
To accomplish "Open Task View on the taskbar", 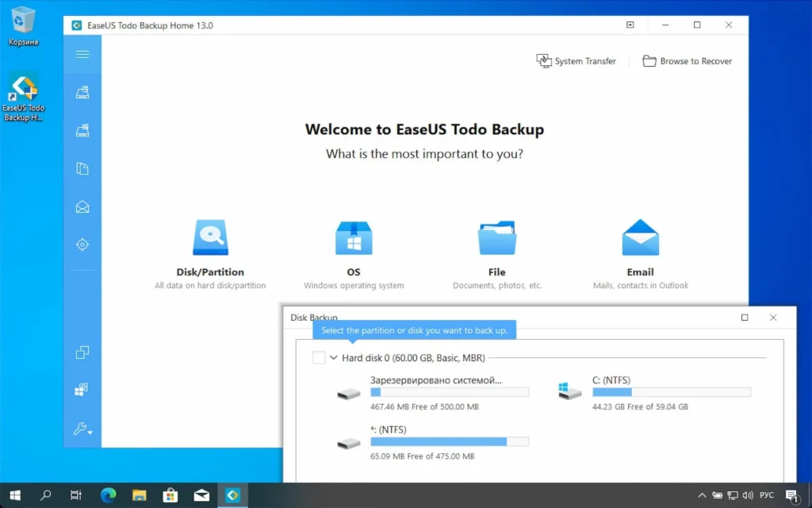I will coord(76,495).
